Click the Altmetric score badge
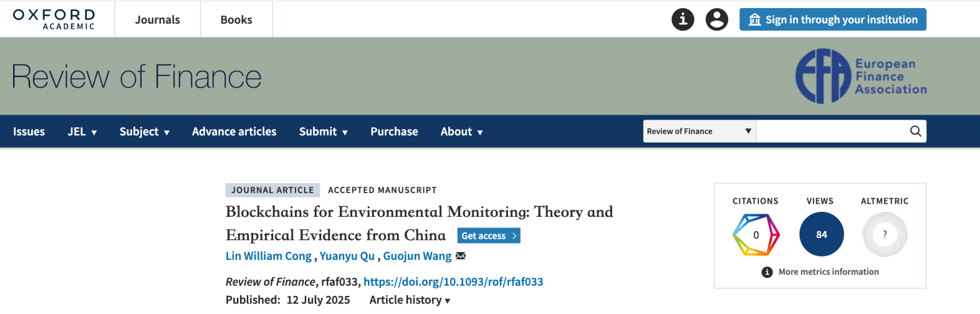Image resolution: width=980 pixels, height=314 pixels. coord(884,234)
